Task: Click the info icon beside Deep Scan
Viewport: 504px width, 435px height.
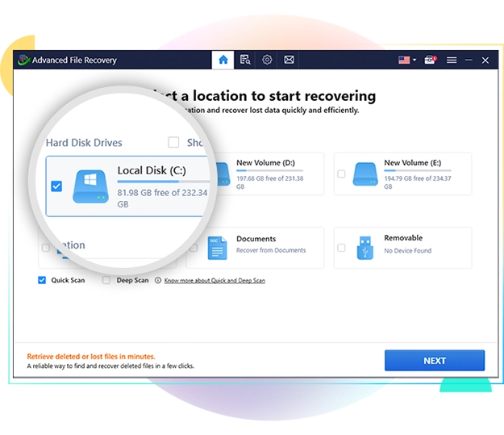Action: pos(158,280)
